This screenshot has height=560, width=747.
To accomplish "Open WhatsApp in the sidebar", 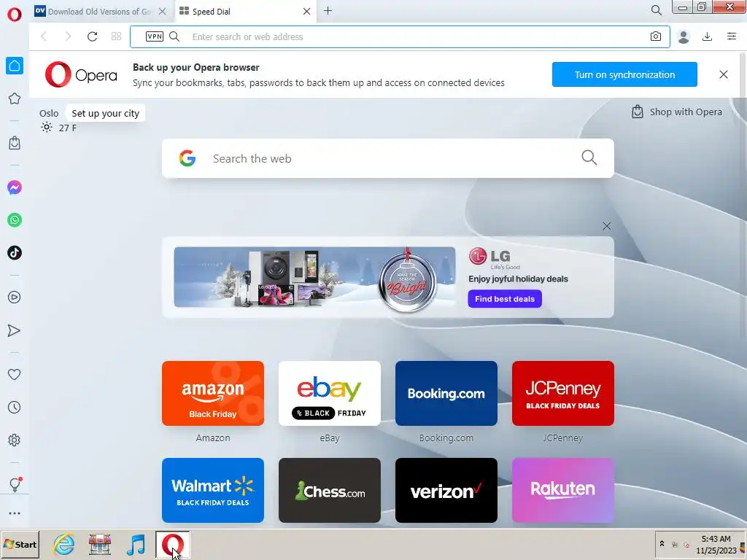I will [x=15, y=220].
